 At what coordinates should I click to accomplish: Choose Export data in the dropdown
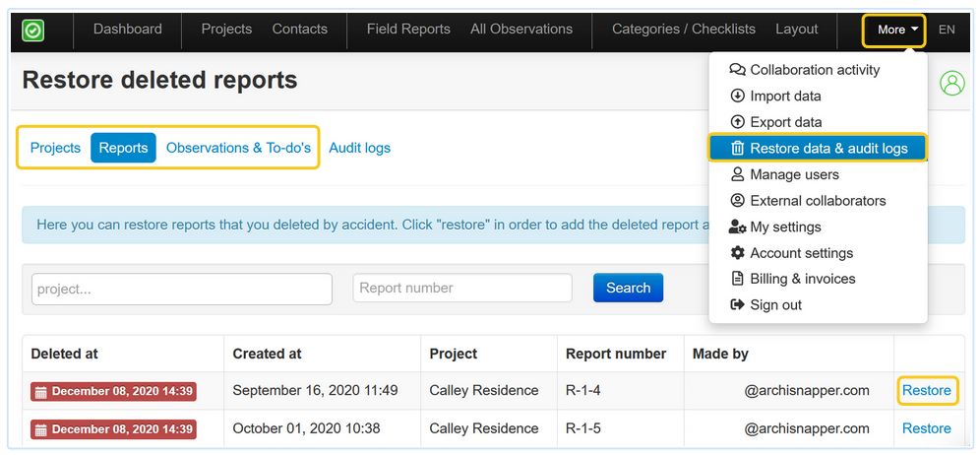click(785, 122)
